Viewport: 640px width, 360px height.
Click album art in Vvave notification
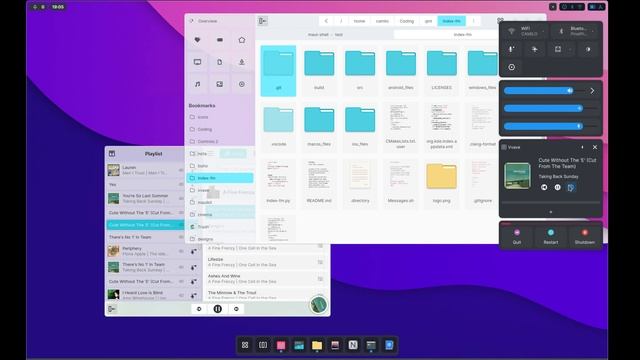[517, 176]
